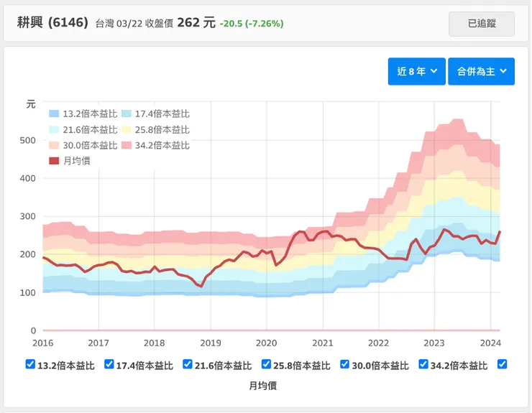532x413 pixels.
Task: Click the 2020 x-axis label
Action: (266, 343)
